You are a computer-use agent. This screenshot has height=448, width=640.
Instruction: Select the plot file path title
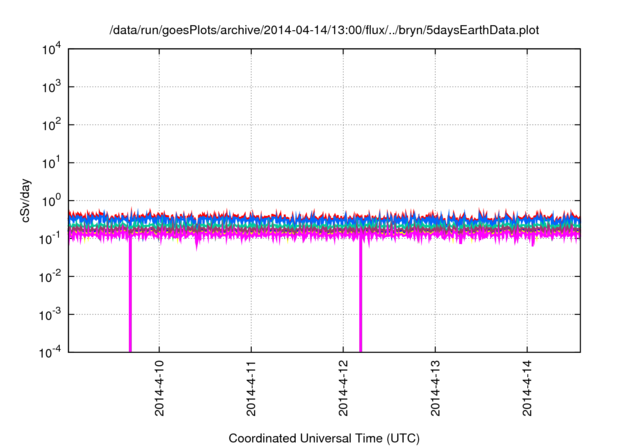[324, 30]
